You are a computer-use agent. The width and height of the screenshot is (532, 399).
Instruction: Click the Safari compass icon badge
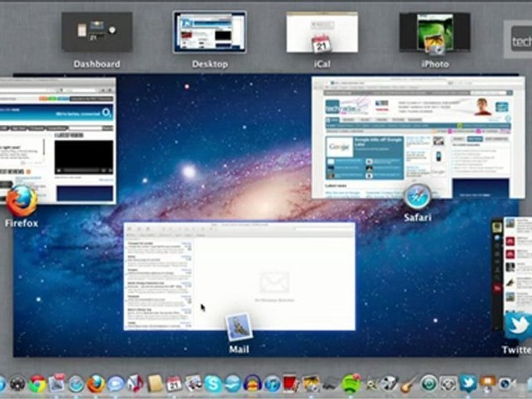click(x=417, y=197)
